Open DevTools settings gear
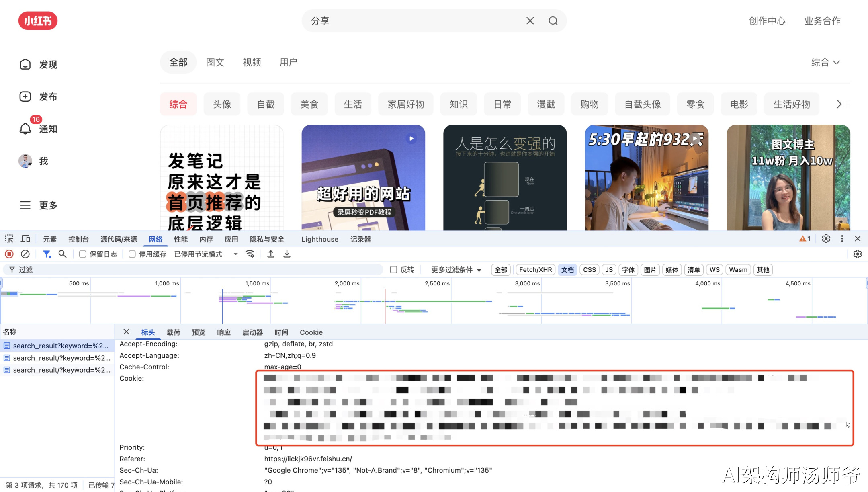 [826, 239]
